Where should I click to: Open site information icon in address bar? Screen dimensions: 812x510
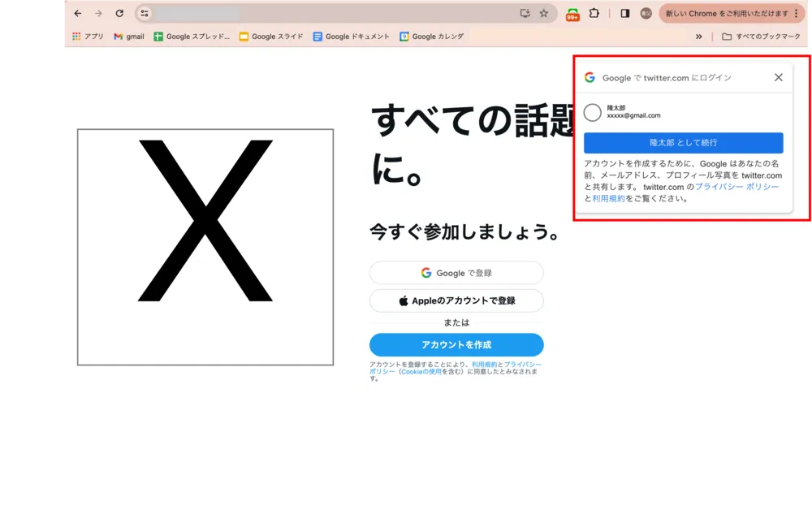click(x=145, y=14)
